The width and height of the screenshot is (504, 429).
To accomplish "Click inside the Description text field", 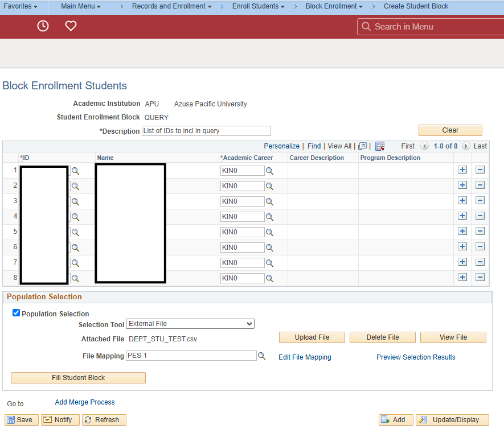I will [206, 131].
